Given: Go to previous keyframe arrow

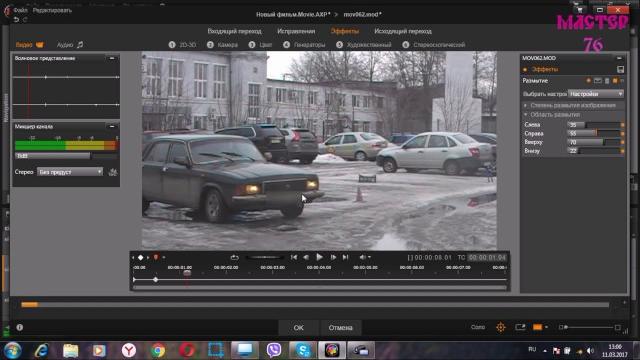Looking at the screenshot, I should click(133, 258).
